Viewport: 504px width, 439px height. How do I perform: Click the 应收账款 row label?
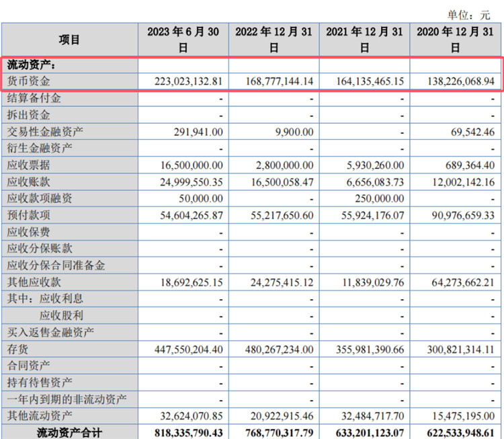click(x=28, y=182)
